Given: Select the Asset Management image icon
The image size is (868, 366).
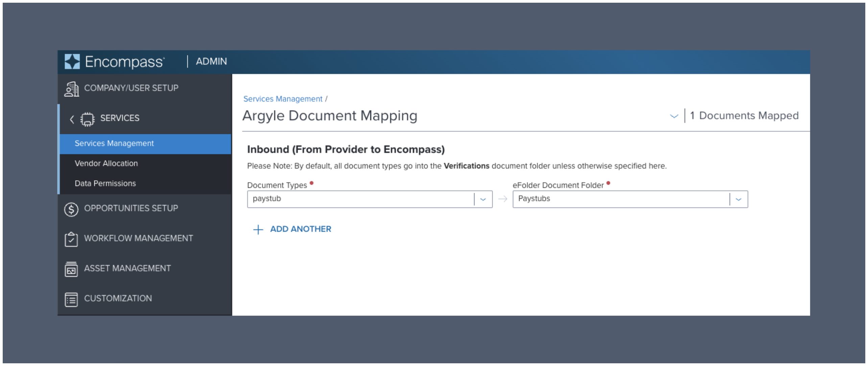Looking at the screenshot, I should click(x=71, y=269).
